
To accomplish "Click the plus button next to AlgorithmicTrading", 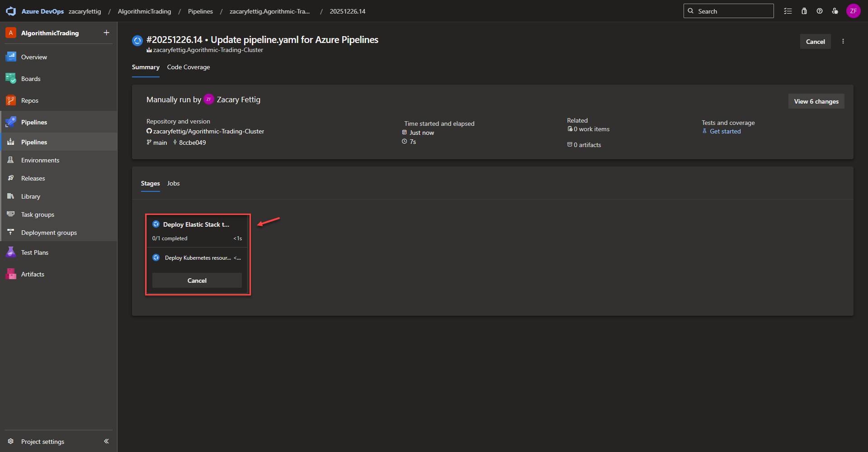I will pos(106,33).
